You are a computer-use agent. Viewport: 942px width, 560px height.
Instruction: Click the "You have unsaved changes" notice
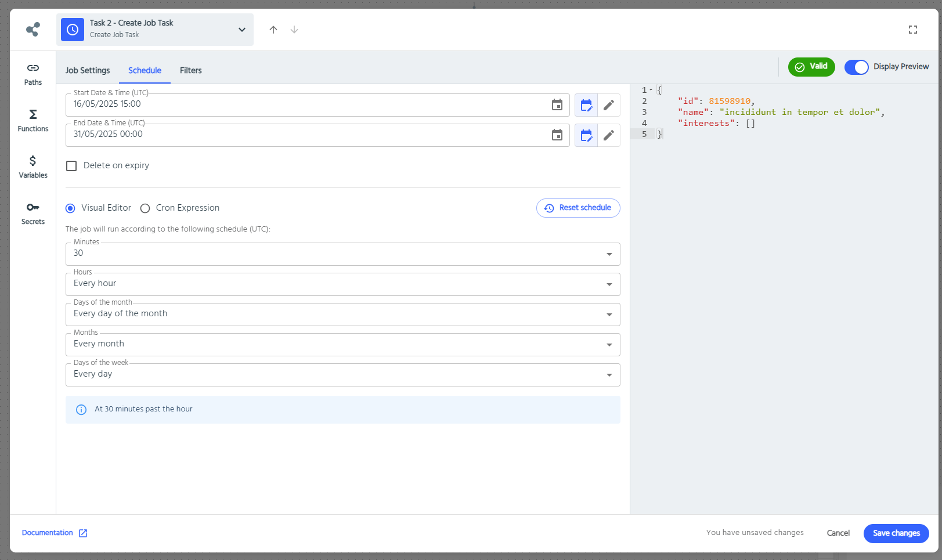click(755, 533)
